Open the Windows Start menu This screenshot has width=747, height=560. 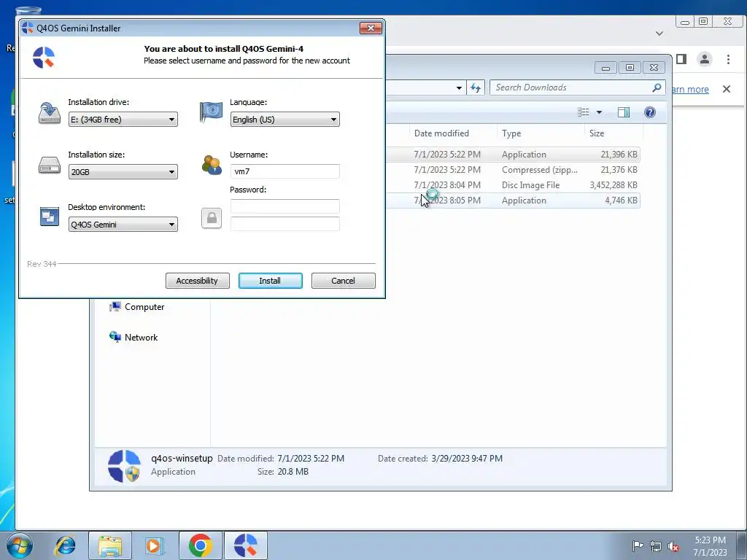[x=19, y=545]
